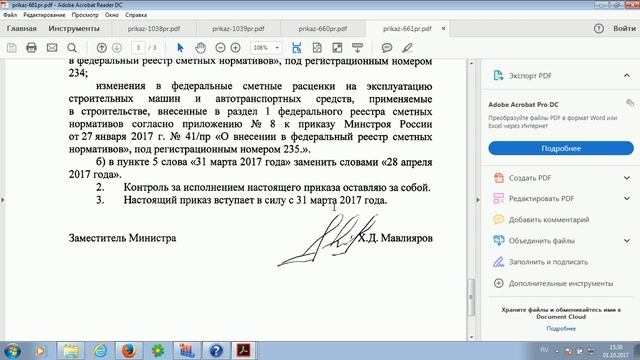
Task: Fit one full page icon
Action: click(317, 48)
